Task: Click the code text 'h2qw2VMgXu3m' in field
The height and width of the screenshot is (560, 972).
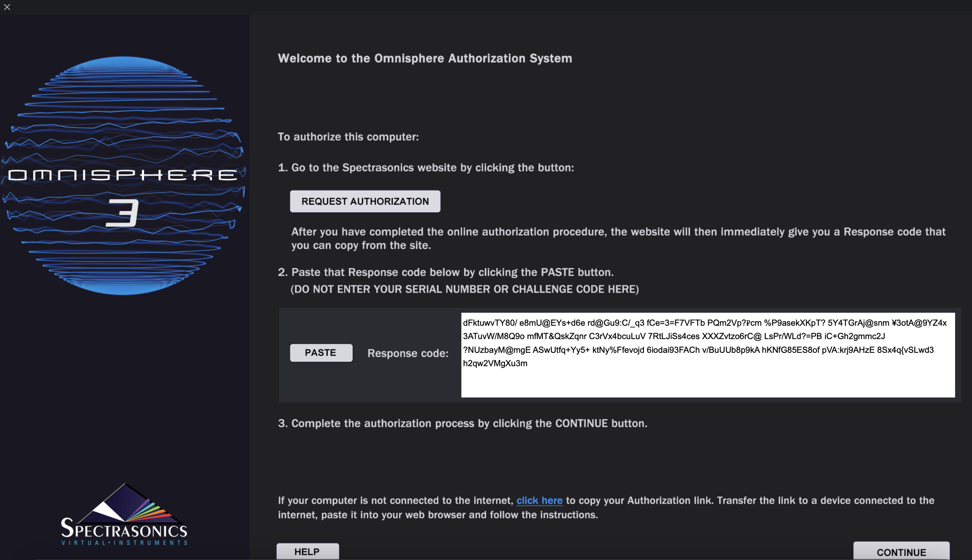Action: pyautogui.click(x=495, y=363)
